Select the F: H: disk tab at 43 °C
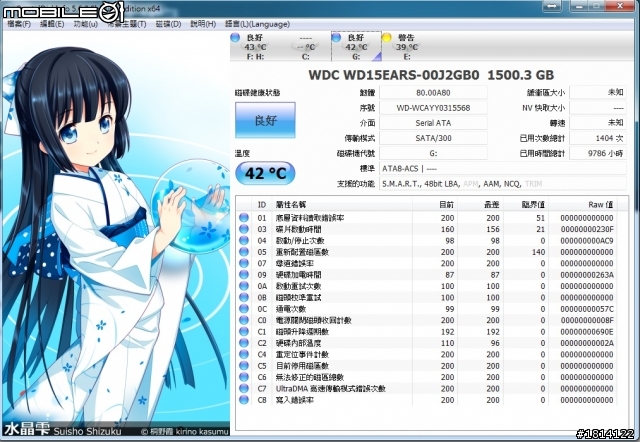 255,47
